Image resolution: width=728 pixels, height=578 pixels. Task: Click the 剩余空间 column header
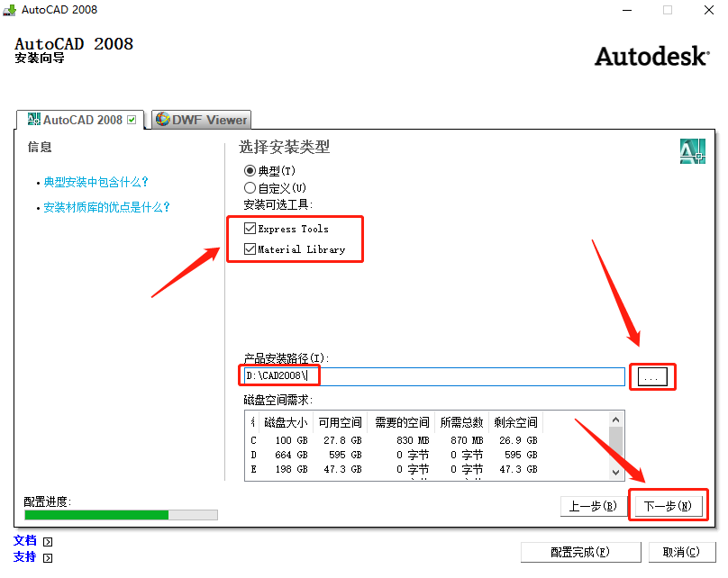pos(515,422)
